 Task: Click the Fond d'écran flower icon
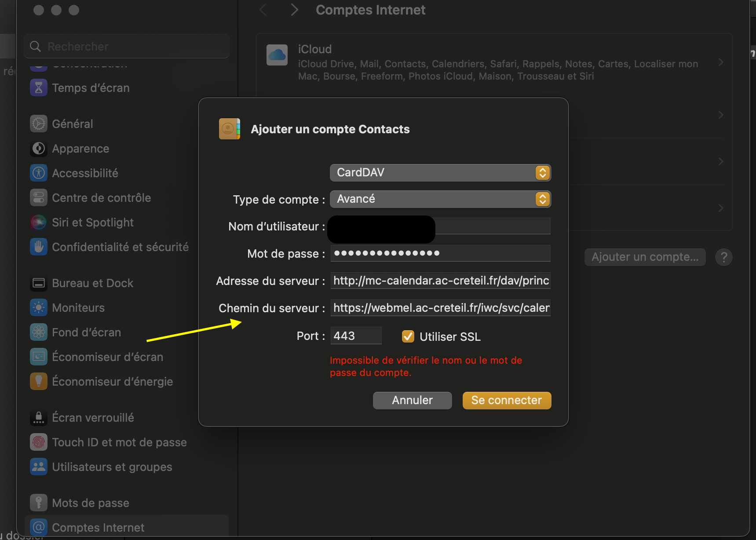coord(39,332)
